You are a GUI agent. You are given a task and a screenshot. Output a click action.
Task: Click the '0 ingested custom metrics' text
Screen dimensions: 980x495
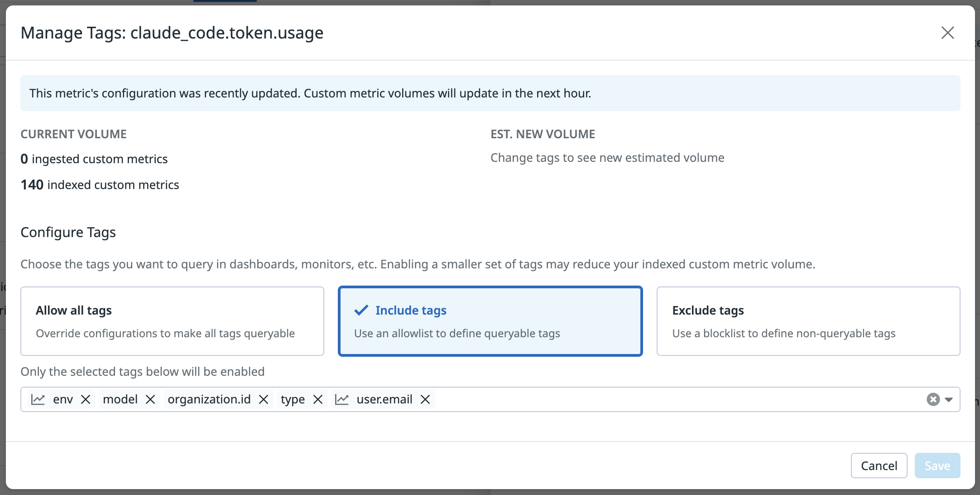point(94,159)
